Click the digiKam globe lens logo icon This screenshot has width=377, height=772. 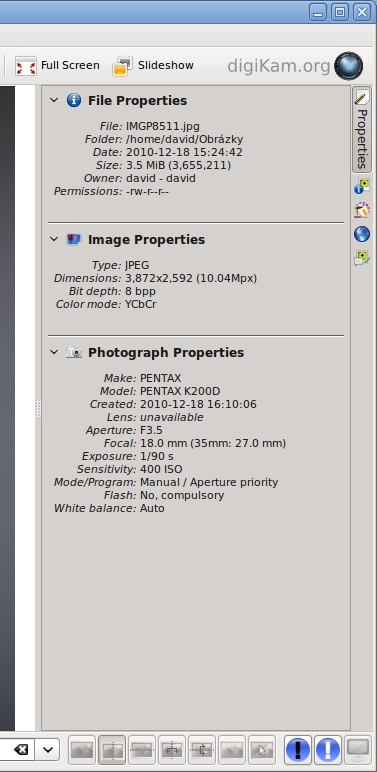[348, 66]
